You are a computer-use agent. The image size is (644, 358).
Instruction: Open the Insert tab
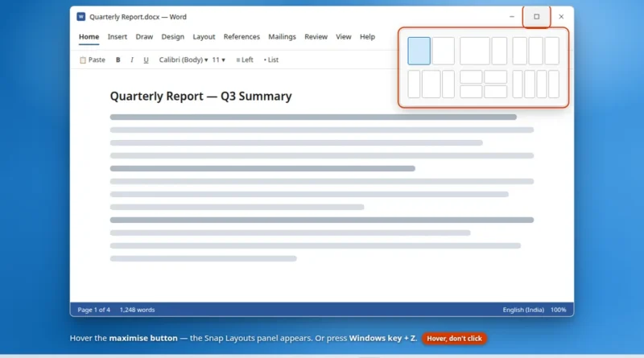click(x=117, y=37)
